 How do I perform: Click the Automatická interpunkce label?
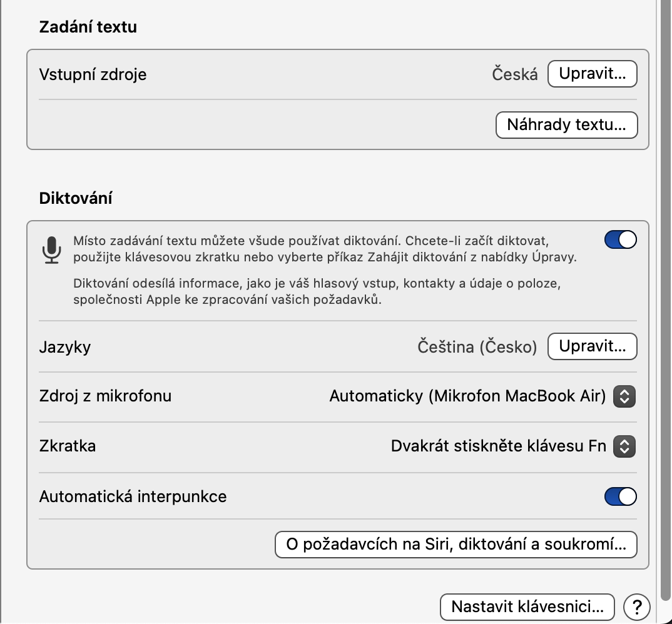[133, 496]
